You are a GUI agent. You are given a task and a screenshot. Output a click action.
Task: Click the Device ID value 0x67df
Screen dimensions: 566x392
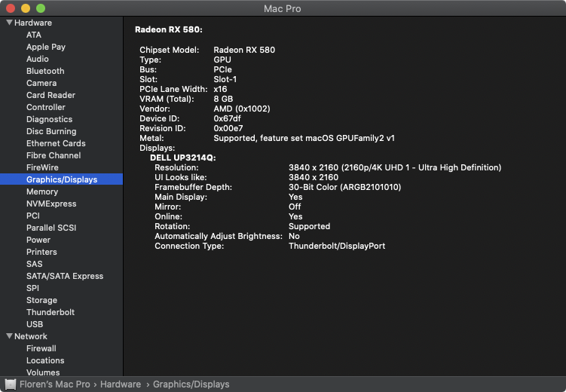227,118
